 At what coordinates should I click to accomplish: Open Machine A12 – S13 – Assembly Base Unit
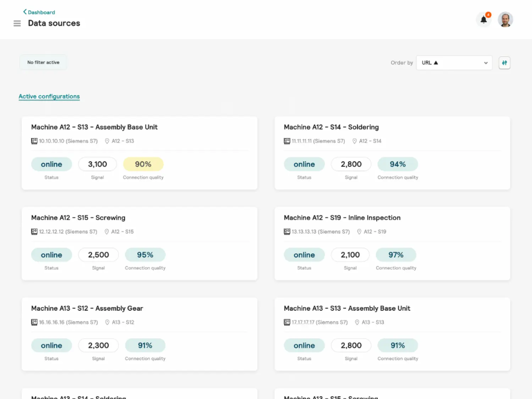pyautogui.click(x=94, y=127)
